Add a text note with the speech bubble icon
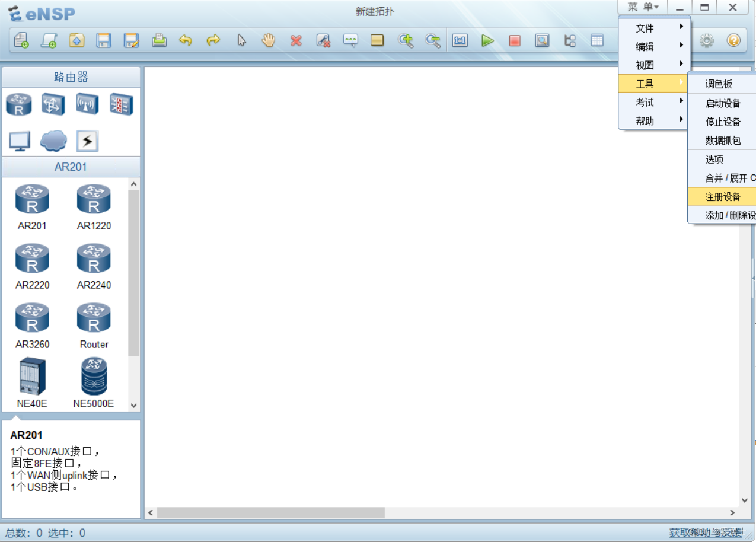 [350, 40]
